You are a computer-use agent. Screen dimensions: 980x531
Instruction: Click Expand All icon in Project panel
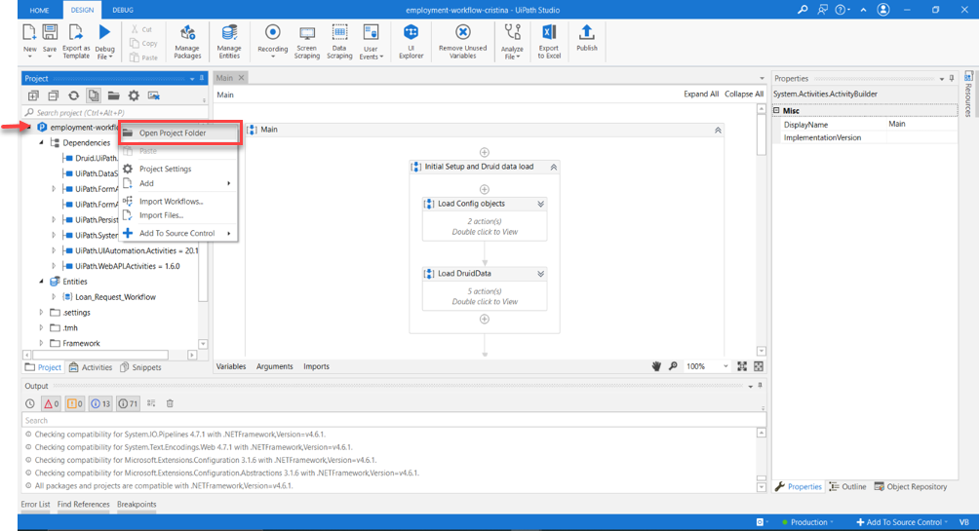(x=34, y=95)
